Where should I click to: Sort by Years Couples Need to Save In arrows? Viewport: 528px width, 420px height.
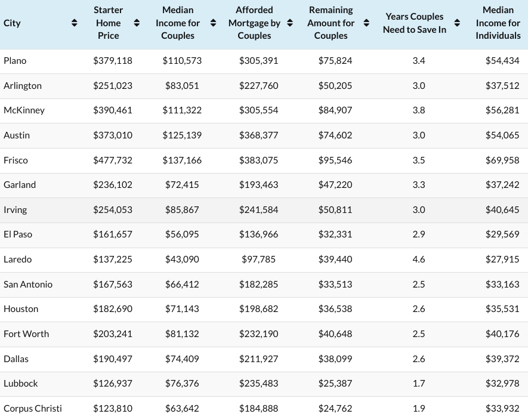(x=457, y=23)
